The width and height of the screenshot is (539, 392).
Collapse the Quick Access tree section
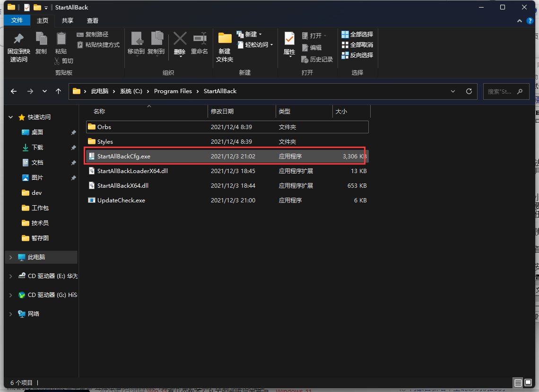point(11,117)
